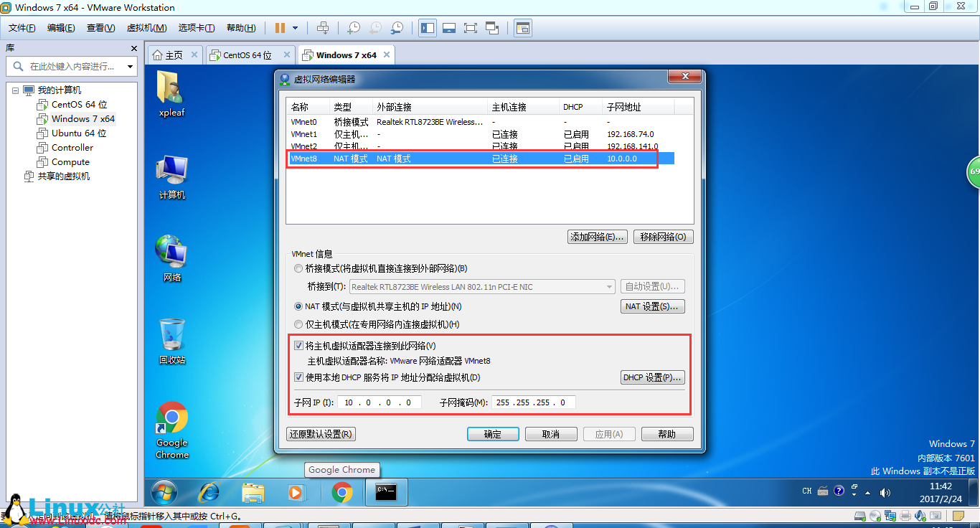Image resolution: width=980 pixels, height=528 pixels.
Task: Click the 子网掩码 input field
Action: pyautogui.click(x=533, y=402)
